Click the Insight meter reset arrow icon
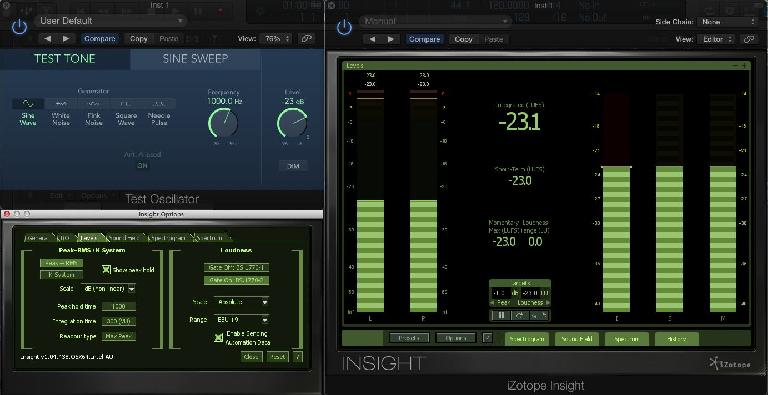The image size is (768, 395). pyautogui.click(x=519, y=315)
